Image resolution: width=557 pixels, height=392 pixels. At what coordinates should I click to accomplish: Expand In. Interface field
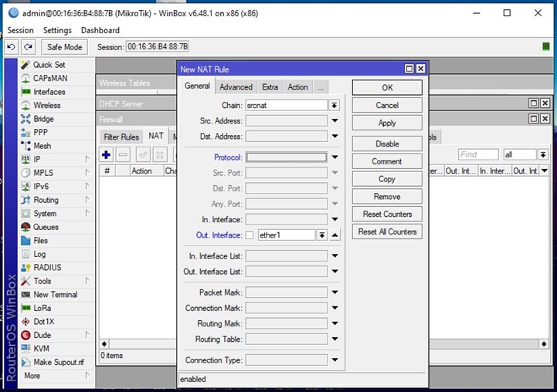pyautogui.click(x=335, y=219)
